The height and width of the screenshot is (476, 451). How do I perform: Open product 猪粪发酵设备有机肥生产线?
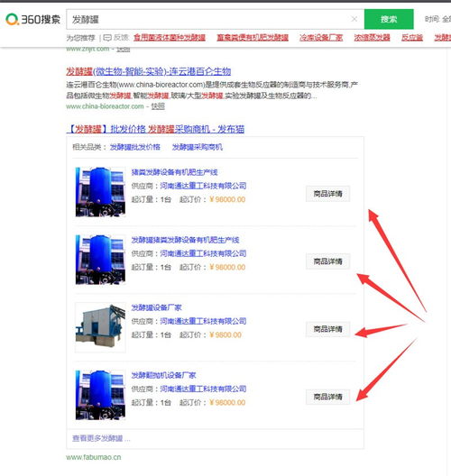[174, 172]
